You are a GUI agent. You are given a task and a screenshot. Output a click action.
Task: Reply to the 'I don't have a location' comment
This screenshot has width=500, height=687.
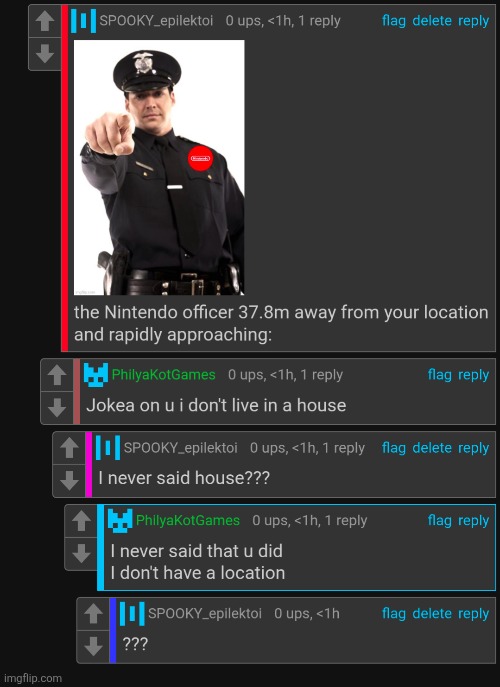[473, 521]
